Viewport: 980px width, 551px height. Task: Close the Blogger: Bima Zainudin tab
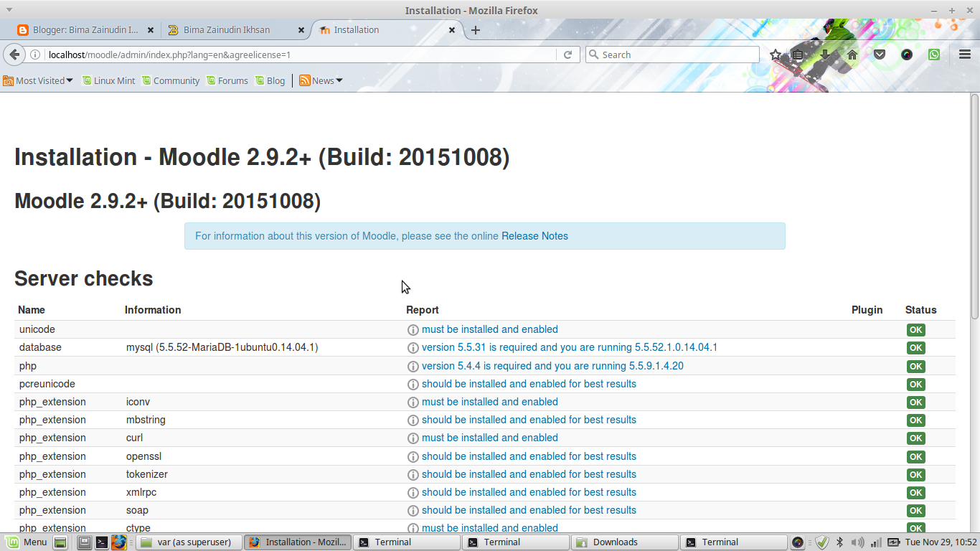(x=151, y=30)
